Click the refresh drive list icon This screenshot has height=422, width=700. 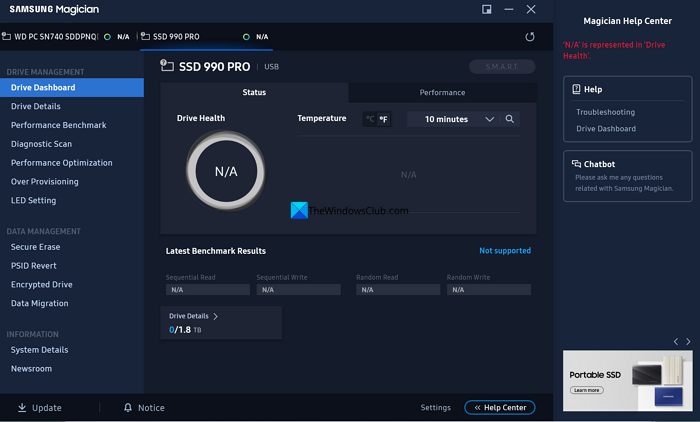point(529,37)
